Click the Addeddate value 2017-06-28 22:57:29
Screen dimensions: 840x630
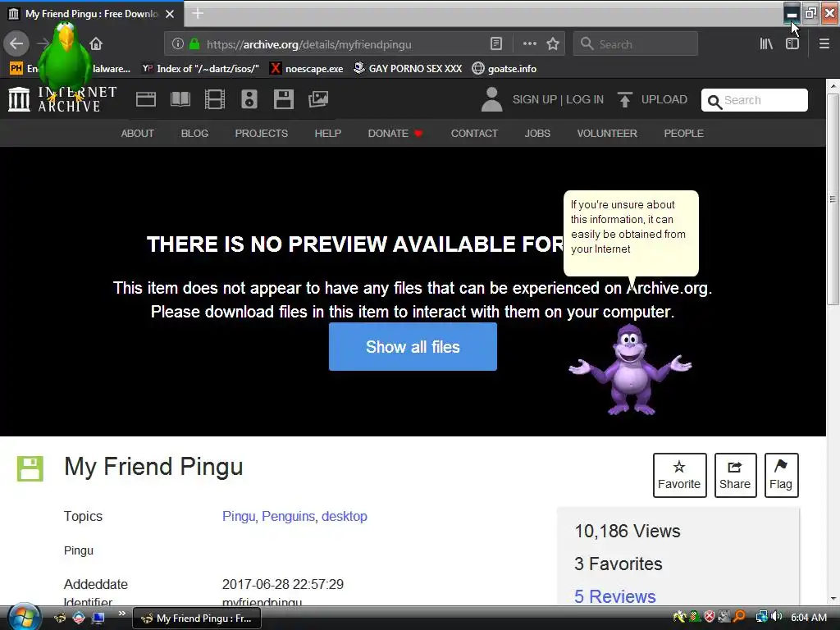tap(283, 584)
